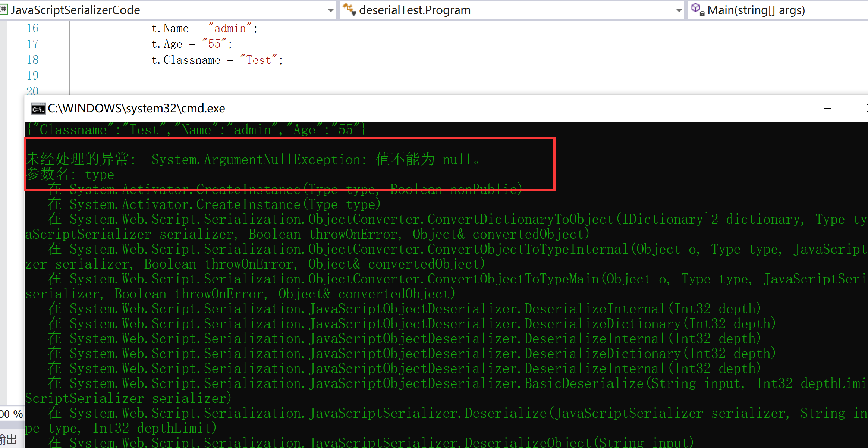Click the Activator.CreateInstance(Type type) stack line
Screen dimensions: 868x448
point(214,204)
